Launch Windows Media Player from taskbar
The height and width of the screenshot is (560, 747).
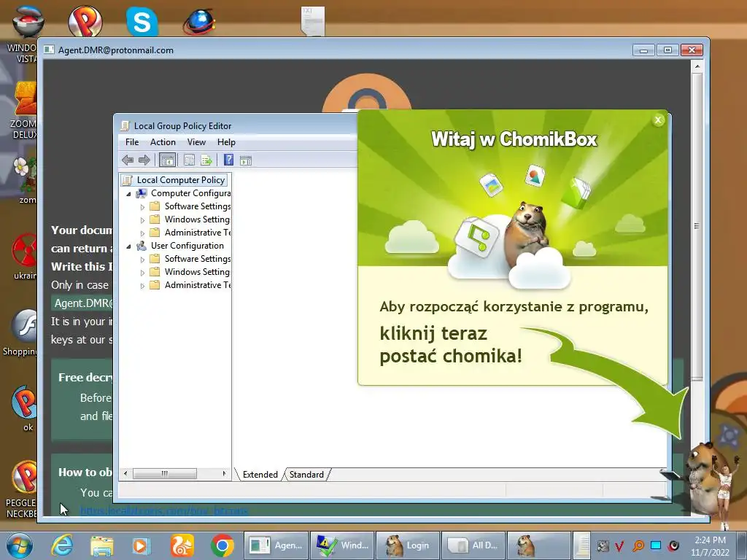(141, 545)
